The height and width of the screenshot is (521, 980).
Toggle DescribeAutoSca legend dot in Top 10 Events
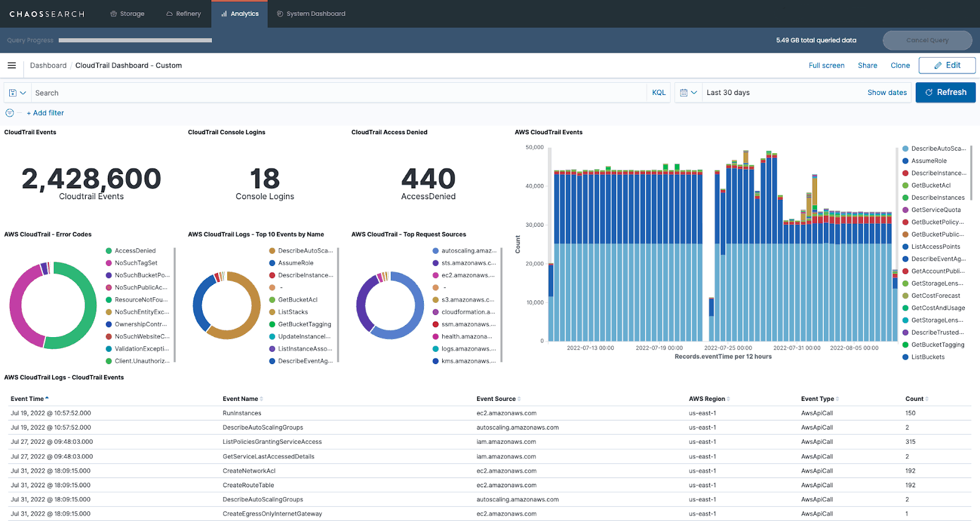[x=273, y=251]
